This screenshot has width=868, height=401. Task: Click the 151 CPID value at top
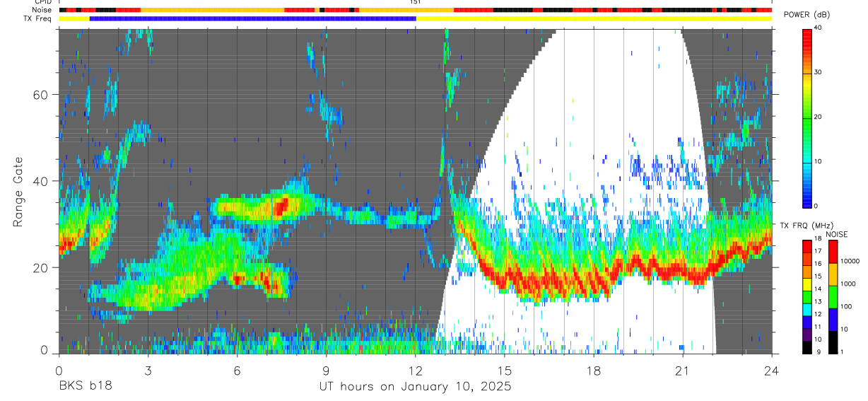pos(416,2)
